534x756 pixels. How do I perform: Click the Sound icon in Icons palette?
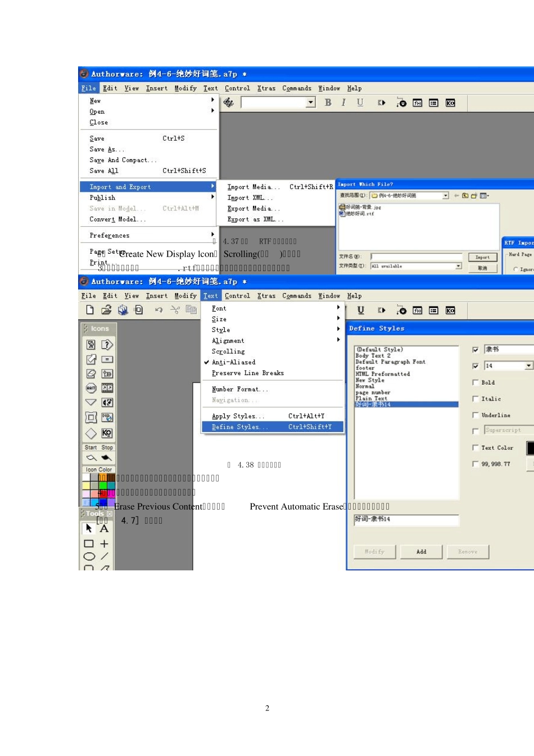pyautogui.click(x=107, y=403)
